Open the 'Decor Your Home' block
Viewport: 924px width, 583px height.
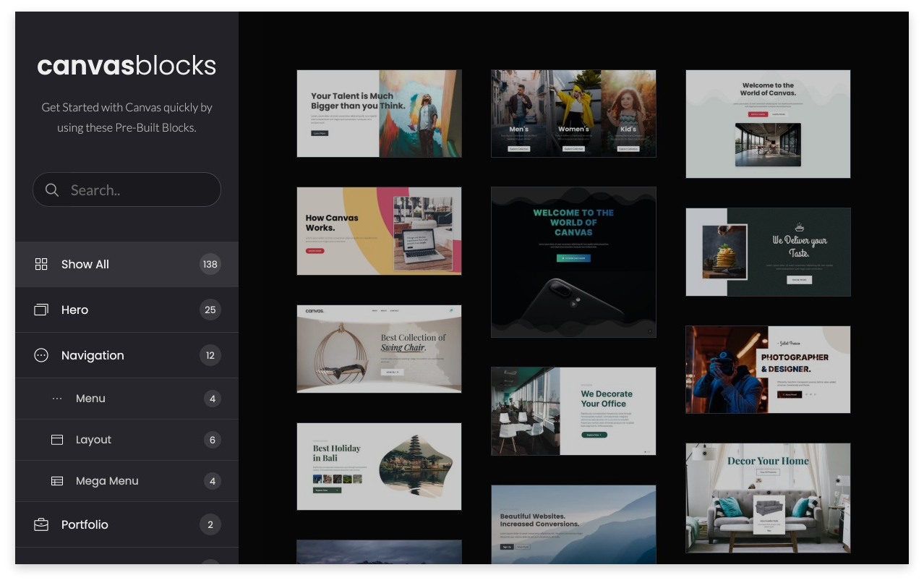[768, 498]
